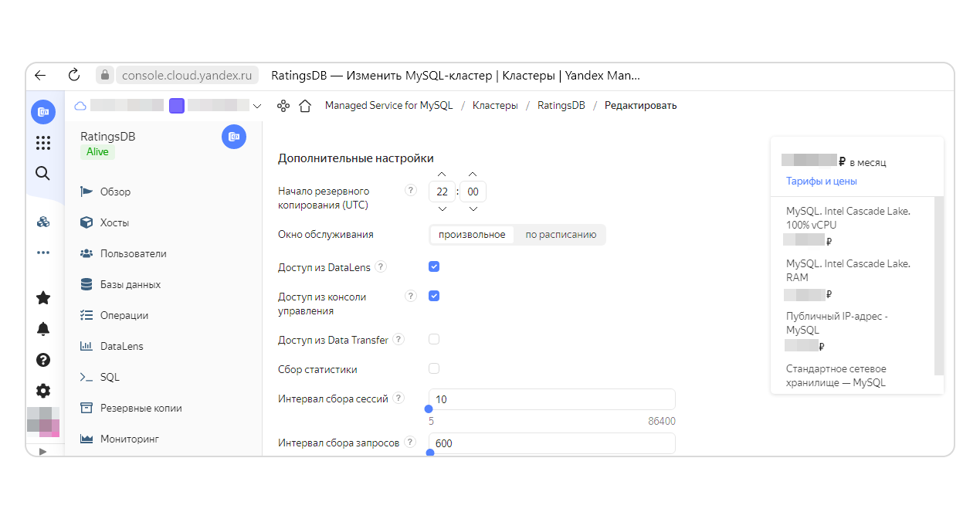Go to the RatingsDB breadcrumb

point(561,106)
